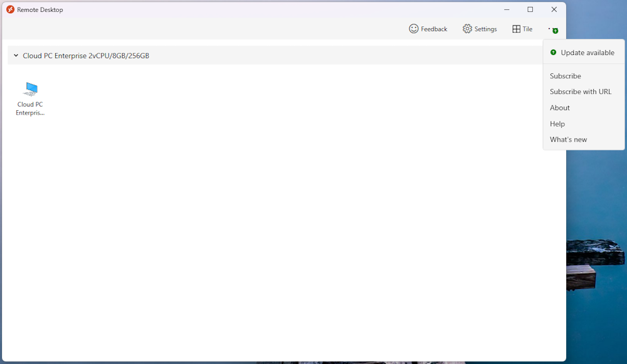Viewport: 627px width, 364px height.
Task: Click the Remote Desktop app logo
Action: point(11,9)
